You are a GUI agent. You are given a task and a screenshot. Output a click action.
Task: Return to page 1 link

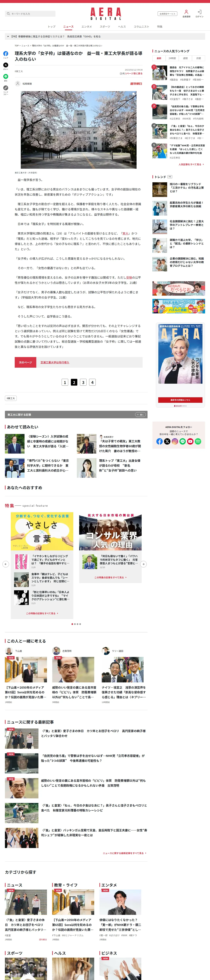(134, 73)
